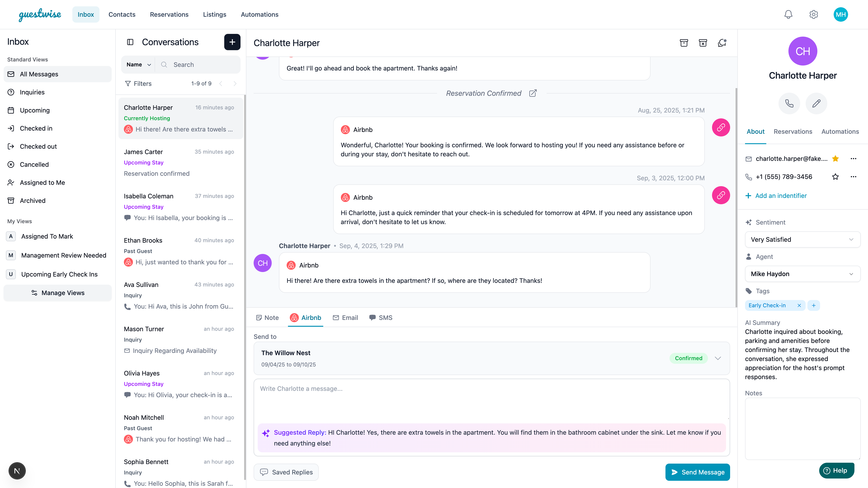868x488 pixels.
Task: Start a new conversation with the plus button
Action: coord(232,42)
